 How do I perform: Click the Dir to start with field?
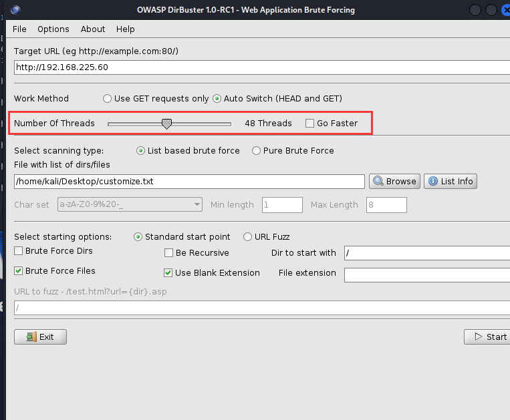coord(427,253)
